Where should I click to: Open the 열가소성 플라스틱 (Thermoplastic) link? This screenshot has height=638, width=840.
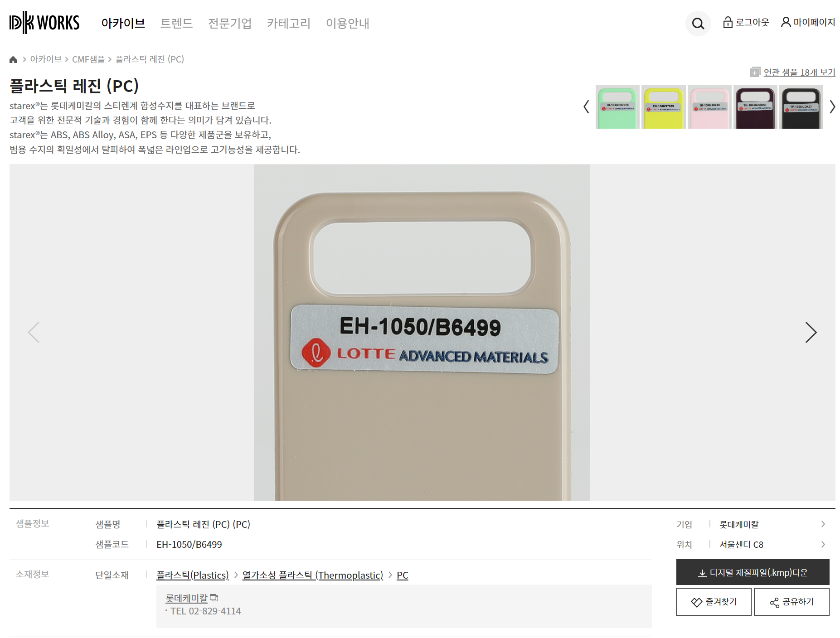tap(312, 575)
